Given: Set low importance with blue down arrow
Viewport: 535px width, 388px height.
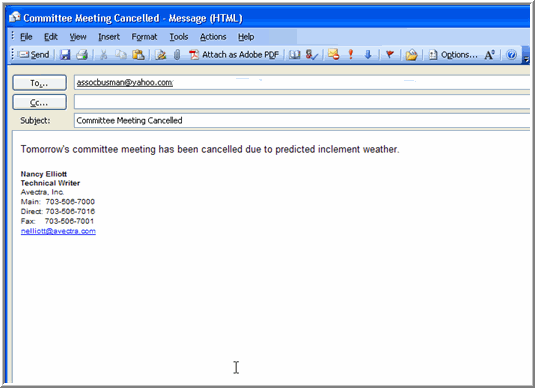Looking at the screenshot, I should click(x=368, y=55).
